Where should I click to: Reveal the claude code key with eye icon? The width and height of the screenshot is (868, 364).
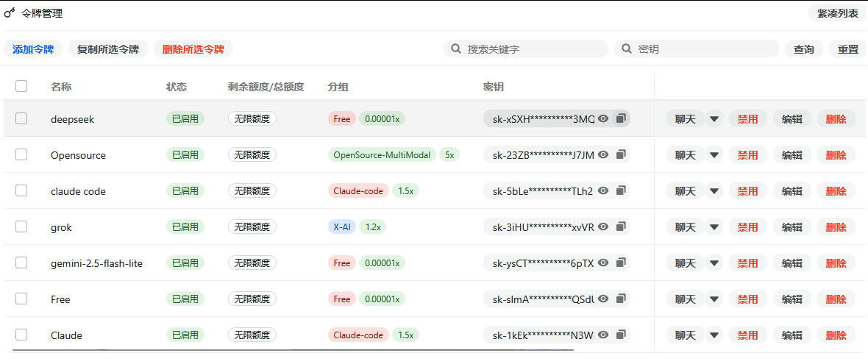pyautogui.click(x=603, y=190)
